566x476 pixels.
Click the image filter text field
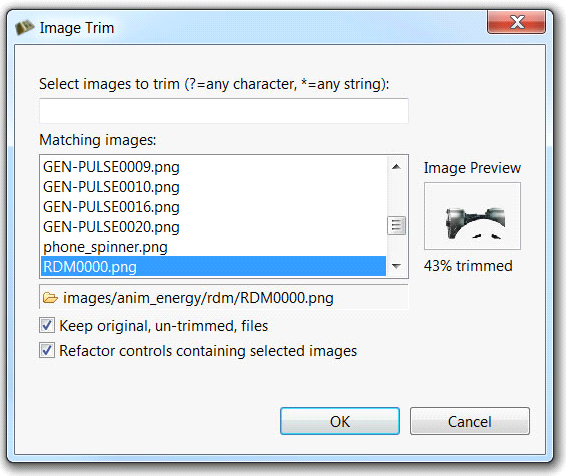click(224, 111)
